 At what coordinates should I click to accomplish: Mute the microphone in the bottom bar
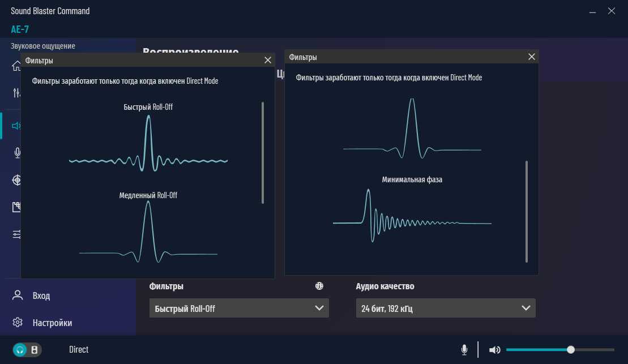464,350
